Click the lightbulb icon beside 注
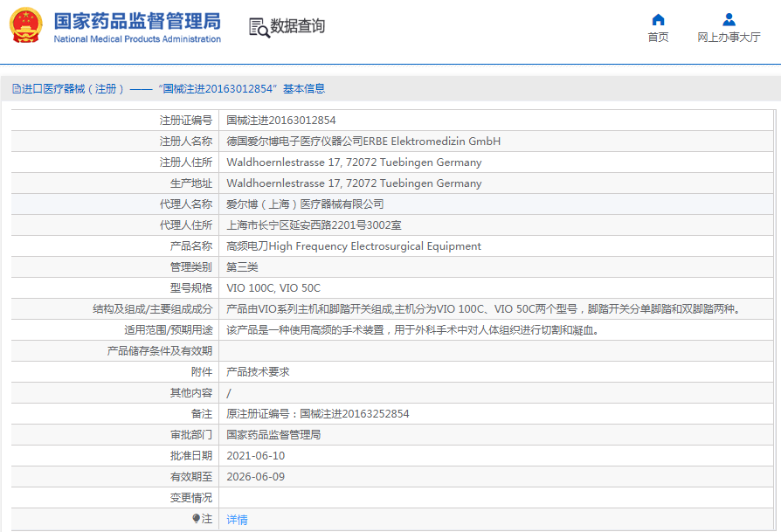Image resolution: width=781 pixels, height=532 pixels. point(197,519)
